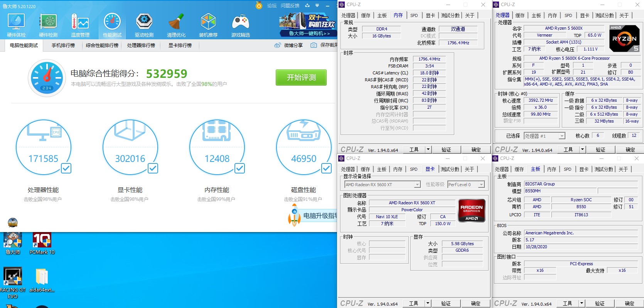Screen dimensions: 644x308
Task: Click 验证 in the CPU-Z memory window
Action: coord(446,150)
